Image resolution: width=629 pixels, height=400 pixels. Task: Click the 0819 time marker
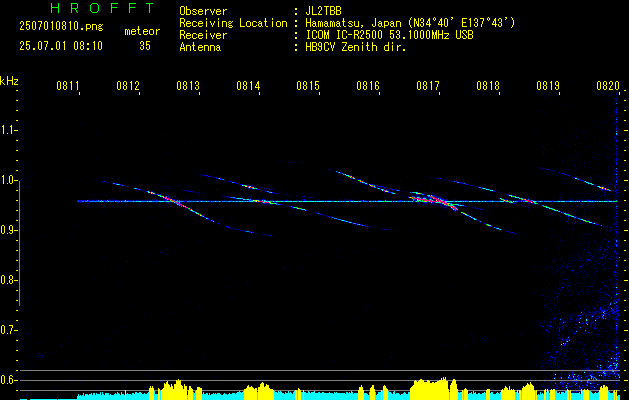click(547, 85)
